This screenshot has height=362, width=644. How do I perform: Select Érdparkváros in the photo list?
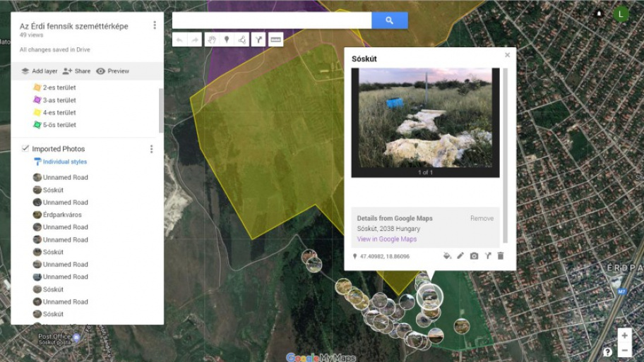pyautogui.click(x=62, y=215)
